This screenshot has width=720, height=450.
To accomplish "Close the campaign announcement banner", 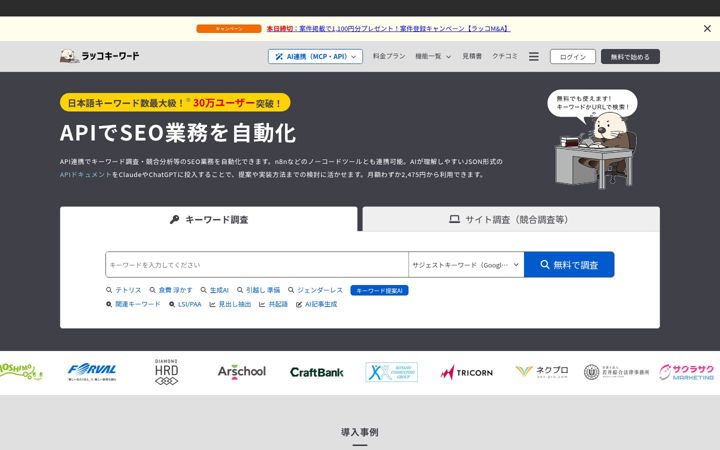I will pyautogui.click(x=707, y=28).
